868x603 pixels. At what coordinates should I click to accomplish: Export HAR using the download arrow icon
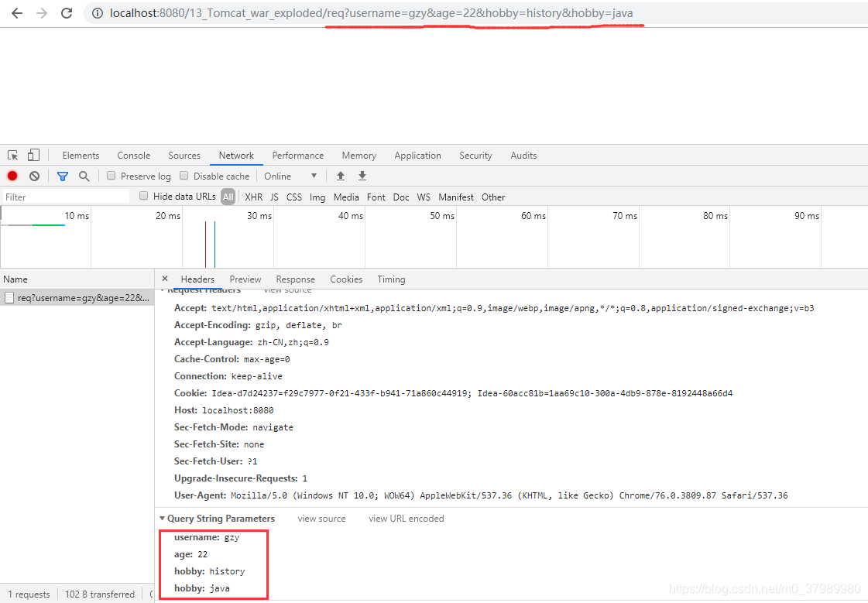(x=362, y=176)
